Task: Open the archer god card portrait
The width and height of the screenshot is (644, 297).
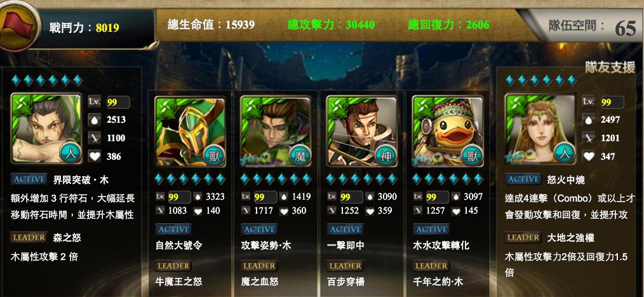Action: (x=362, y=131)
